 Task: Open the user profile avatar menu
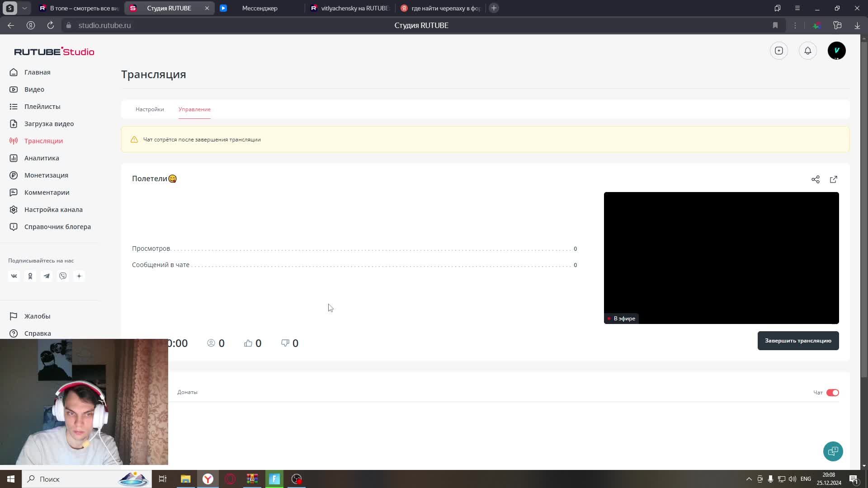[836, 51]
